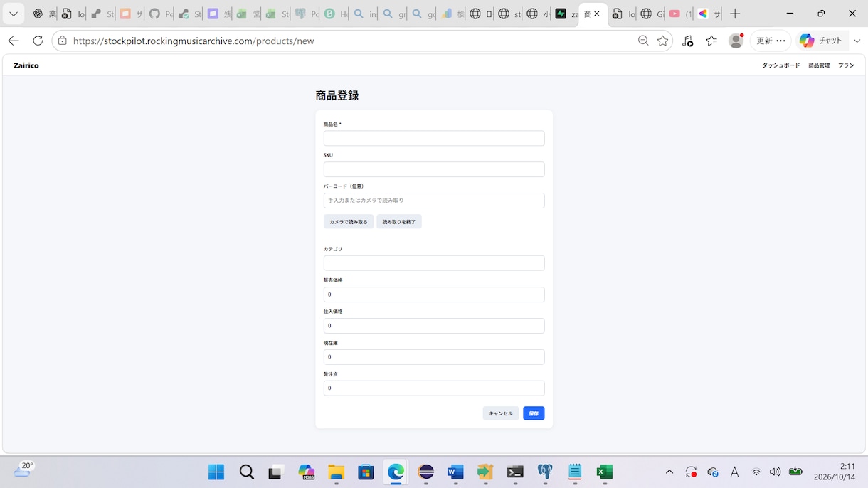Click the 更新 menu button with three dots

771,41
